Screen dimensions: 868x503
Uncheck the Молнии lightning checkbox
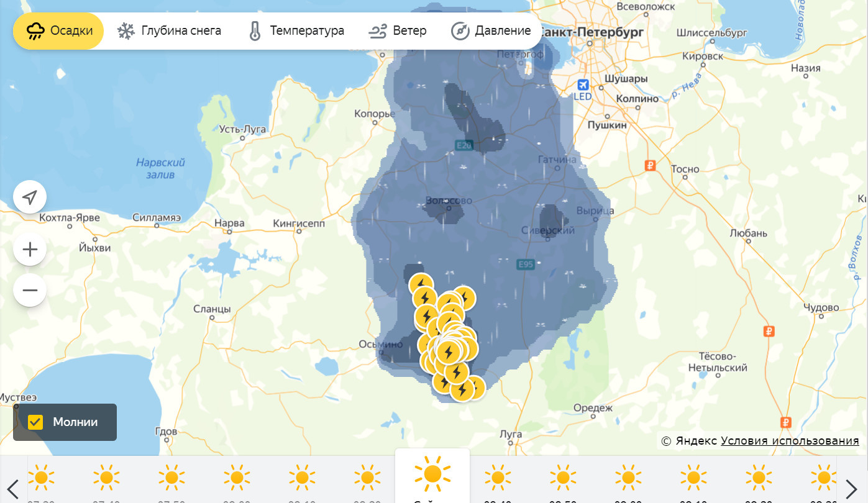[x=36, y=422]
